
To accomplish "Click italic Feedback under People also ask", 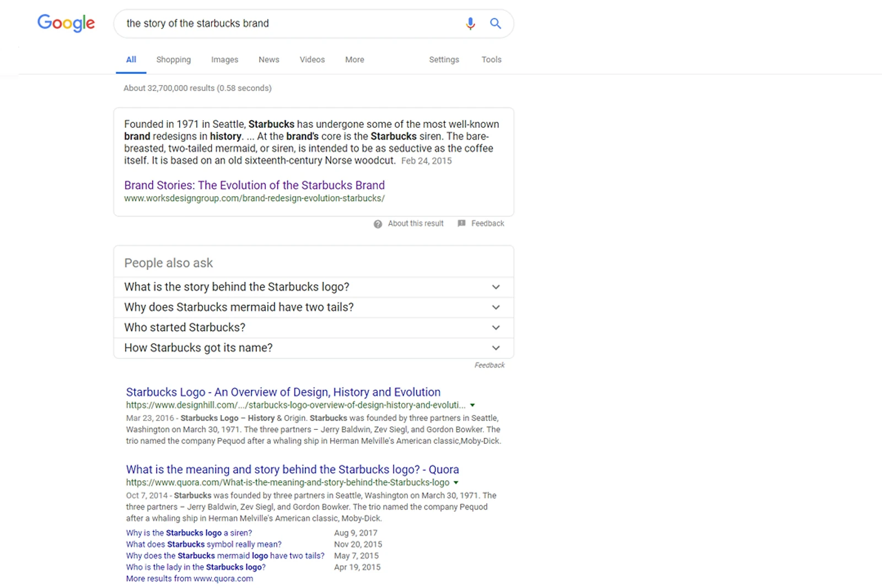I will [490, 365].
